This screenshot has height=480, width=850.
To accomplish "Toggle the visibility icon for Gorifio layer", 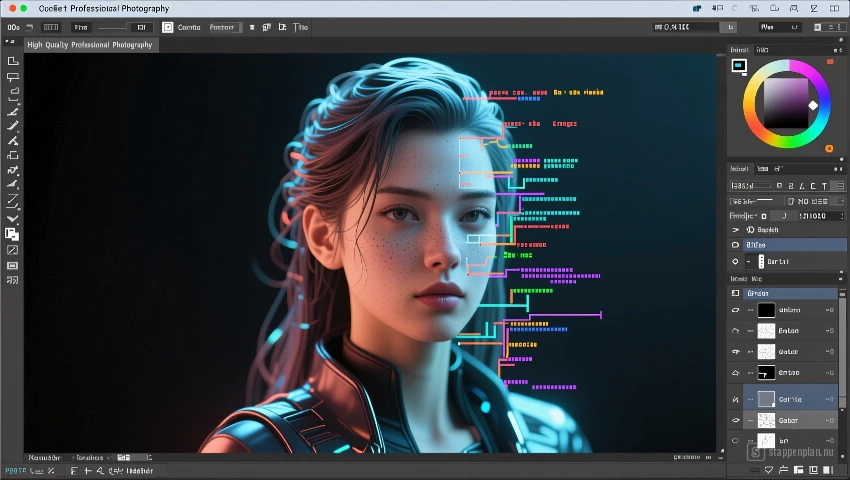I will [736, 399].
